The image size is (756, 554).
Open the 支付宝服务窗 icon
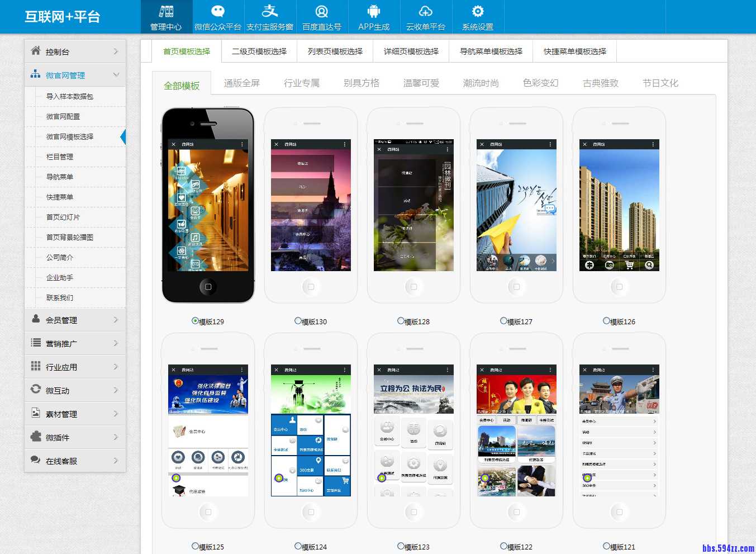[x=270, y=12]
